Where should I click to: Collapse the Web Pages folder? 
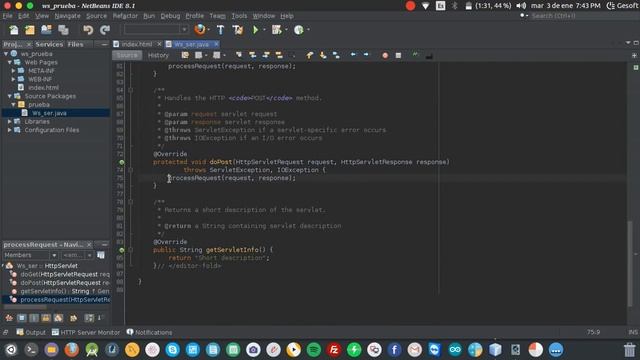point(9,62)
